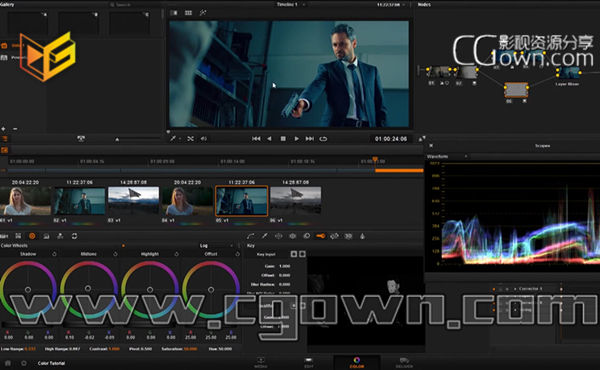Play the clip in reverse
Viewport: 600px width, 370px height.
(x=269, y=139)
